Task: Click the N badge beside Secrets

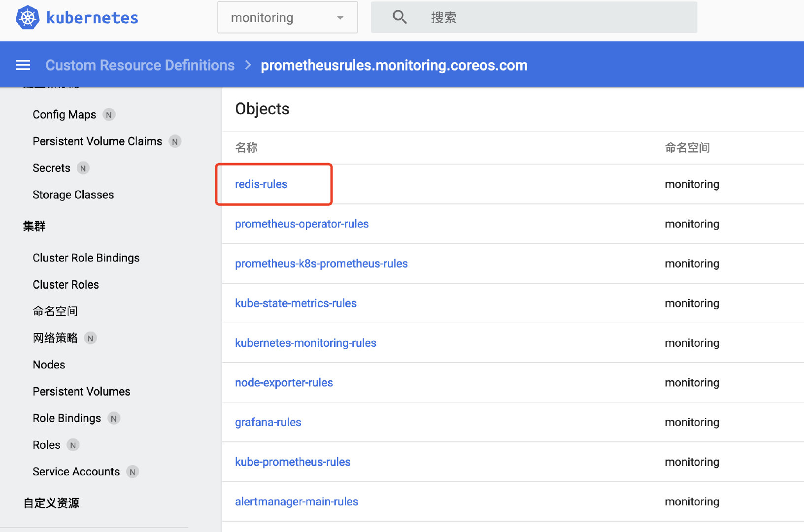Action: pos(83,168)
